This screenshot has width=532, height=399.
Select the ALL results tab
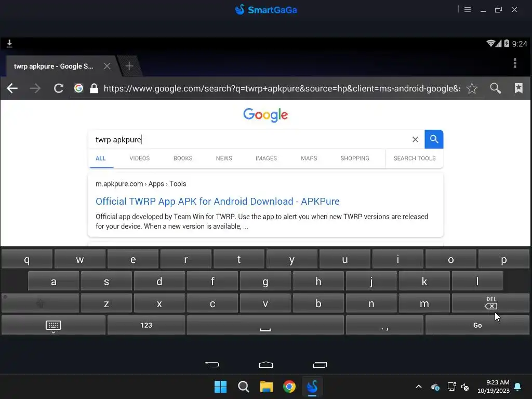pos(100,158)
